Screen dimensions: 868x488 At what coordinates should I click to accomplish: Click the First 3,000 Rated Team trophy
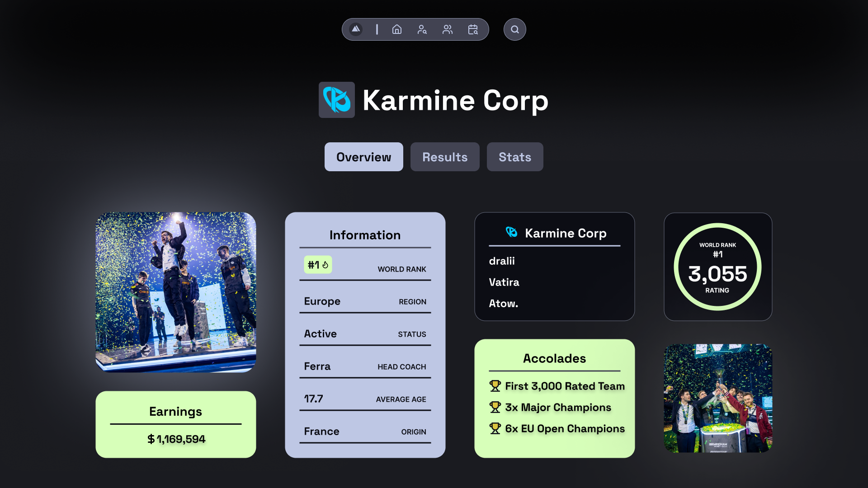click(x=495, y=386)
